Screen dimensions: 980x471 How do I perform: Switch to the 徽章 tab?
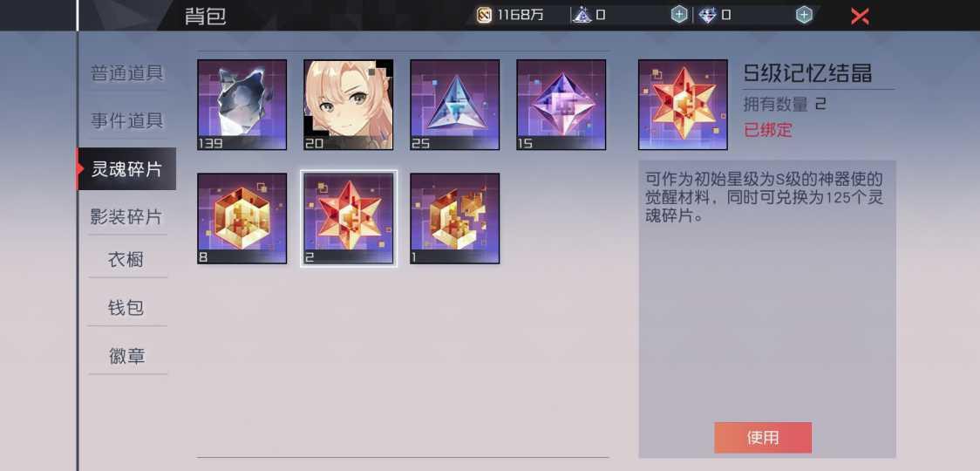pos(127,356)
